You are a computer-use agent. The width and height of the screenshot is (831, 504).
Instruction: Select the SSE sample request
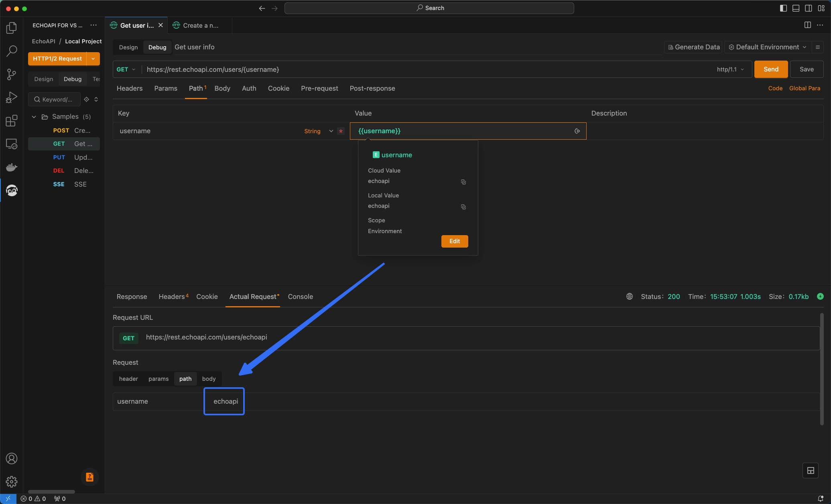click(64, 184)
